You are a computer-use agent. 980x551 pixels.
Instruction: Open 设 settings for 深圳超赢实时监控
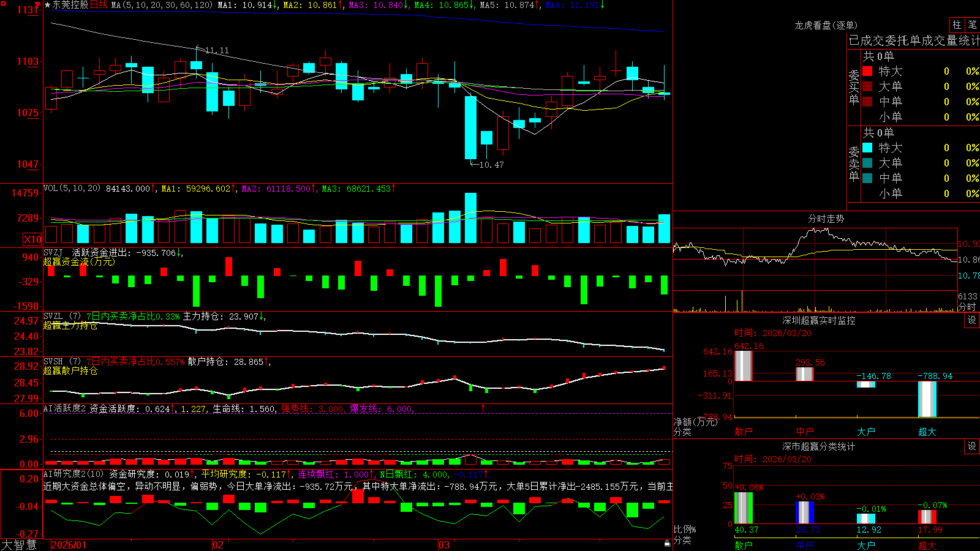click(x=972, y=320)
